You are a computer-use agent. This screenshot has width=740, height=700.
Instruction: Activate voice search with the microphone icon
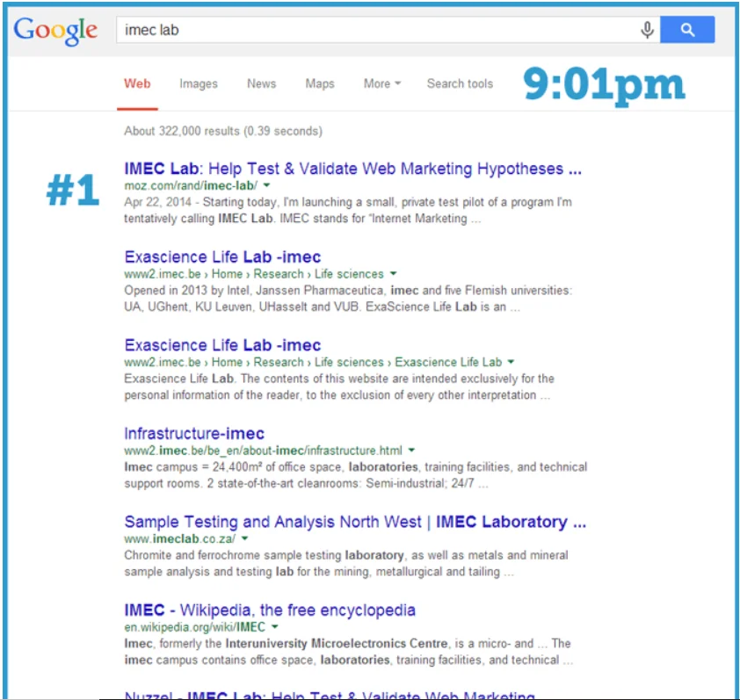(648, 29)
